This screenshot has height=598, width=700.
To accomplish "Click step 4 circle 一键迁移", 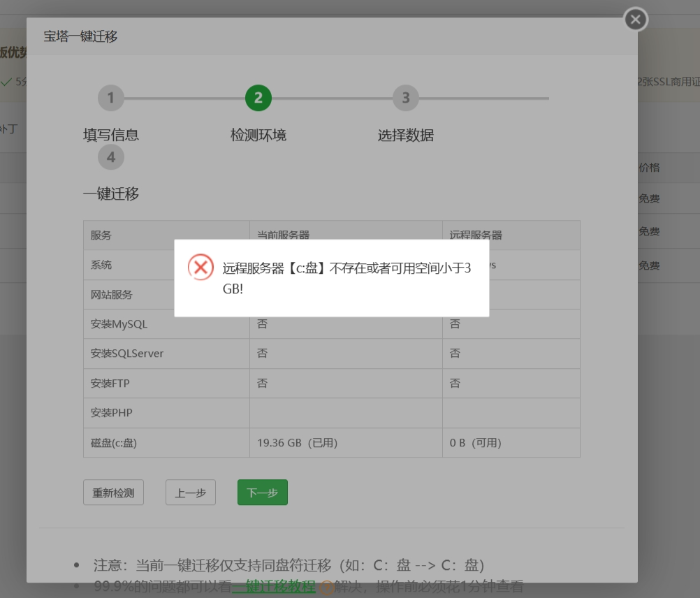I will click(110, 157).
